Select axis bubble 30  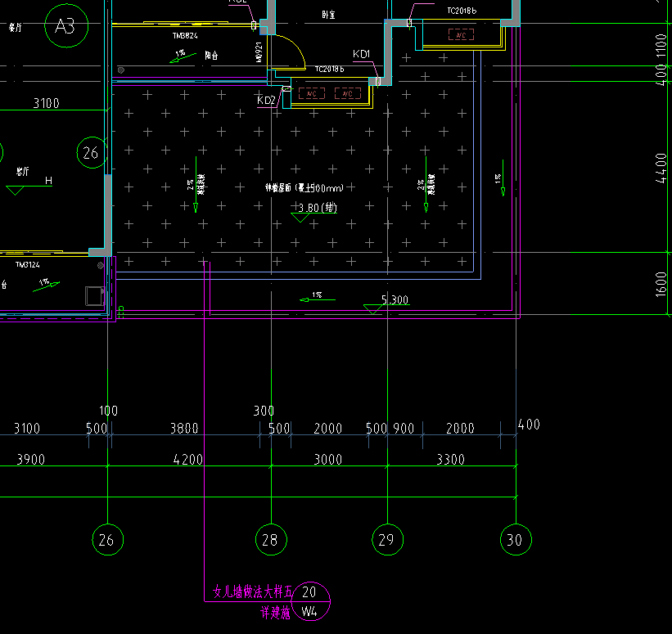516,539
